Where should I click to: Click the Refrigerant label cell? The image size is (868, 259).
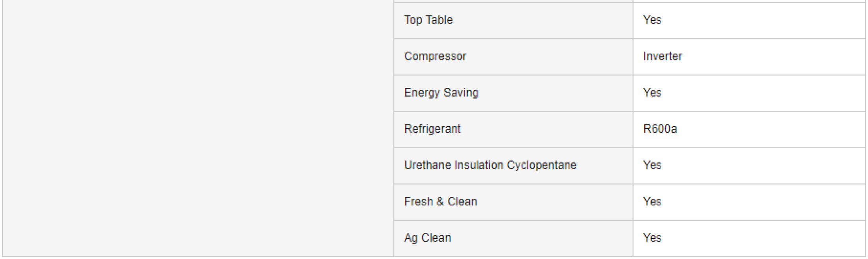[x=432, y=129]
